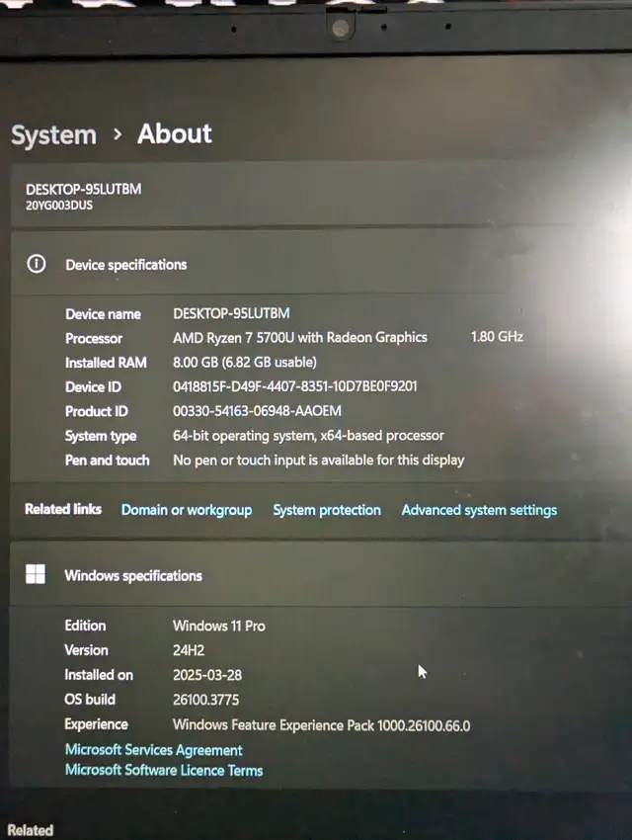Select processor text AMD Ryzen 7 5700U
This screenshot has height=840, width=632.
299,338
